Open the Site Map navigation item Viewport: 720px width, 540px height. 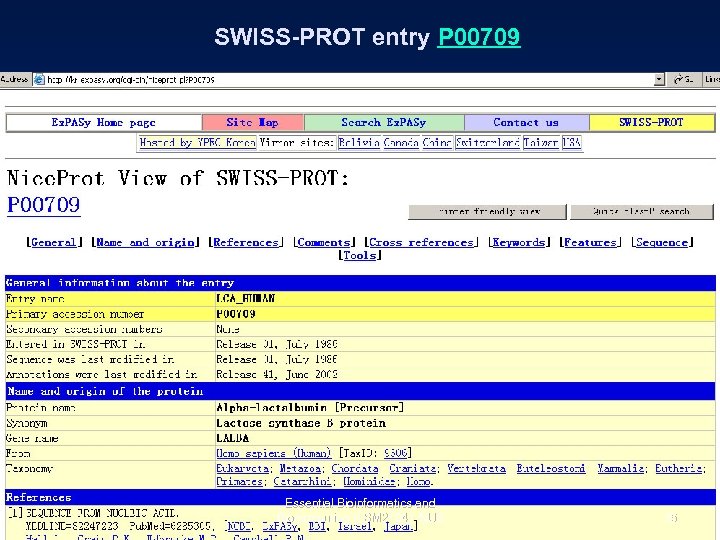[253, 123]
